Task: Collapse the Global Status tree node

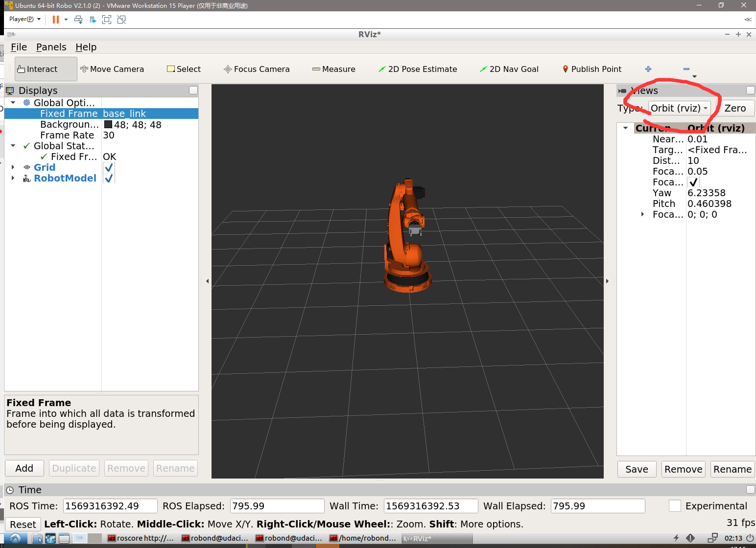Action: 13,146
